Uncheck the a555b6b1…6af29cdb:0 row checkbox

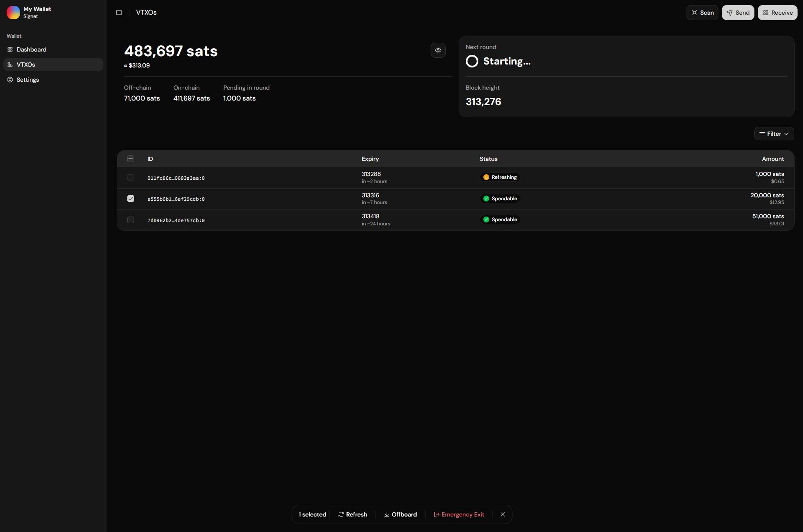[x=131, y=199]
